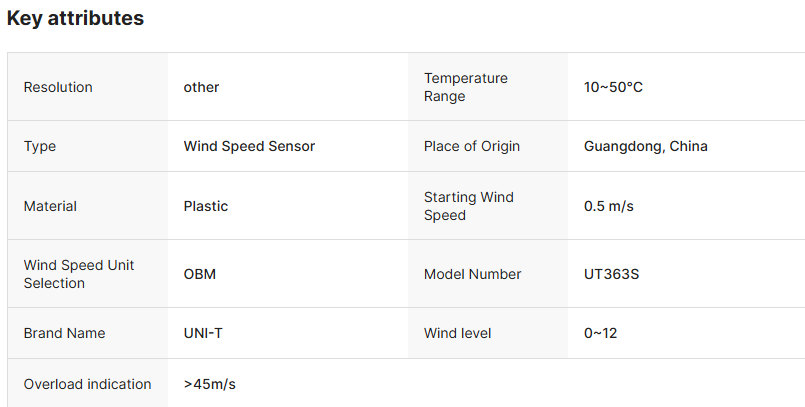Select the Wind Speed Sensor value
This screenshot has height=407, width=805.
[249, 146]
